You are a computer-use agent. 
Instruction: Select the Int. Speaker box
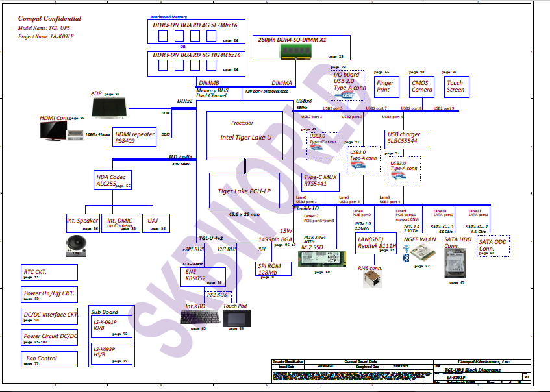(83, 223)
